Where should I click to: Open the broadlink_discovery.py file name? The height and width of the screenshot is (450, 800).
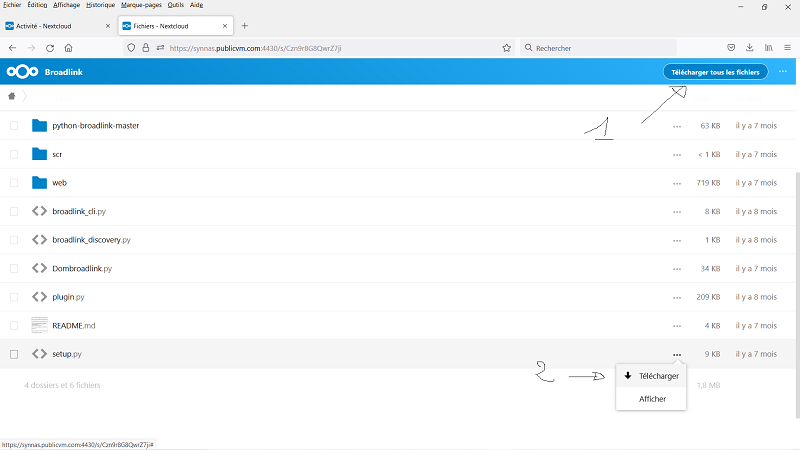click(x=91, y=240)
